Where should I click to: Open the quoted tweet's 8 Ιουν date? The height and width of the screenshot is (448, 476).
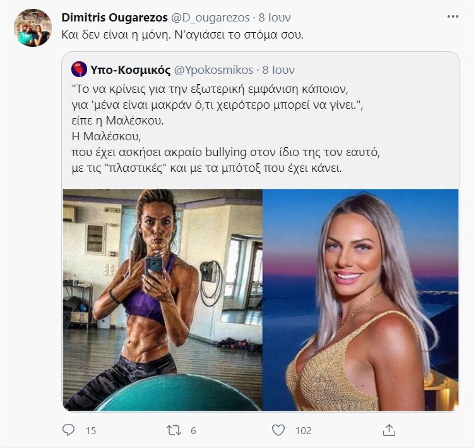(x=278, y=70)
